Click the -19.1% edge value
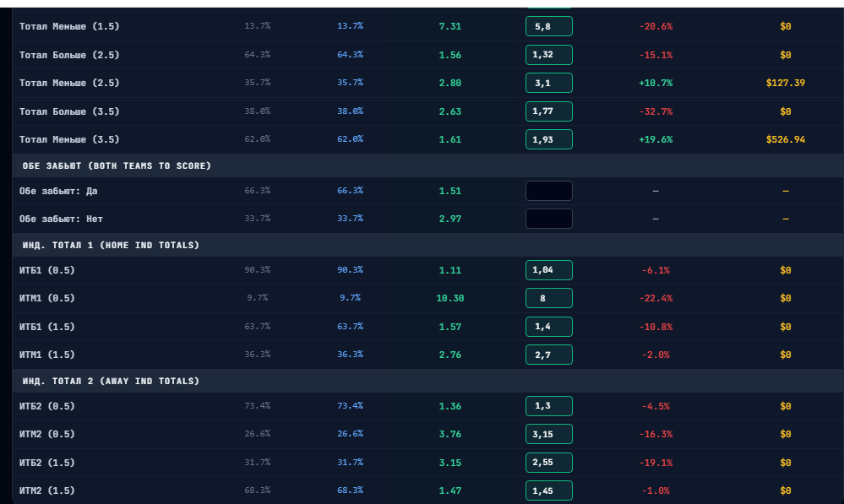The width and height of the screenshot is (844, 504). click(x=656, y=463)
